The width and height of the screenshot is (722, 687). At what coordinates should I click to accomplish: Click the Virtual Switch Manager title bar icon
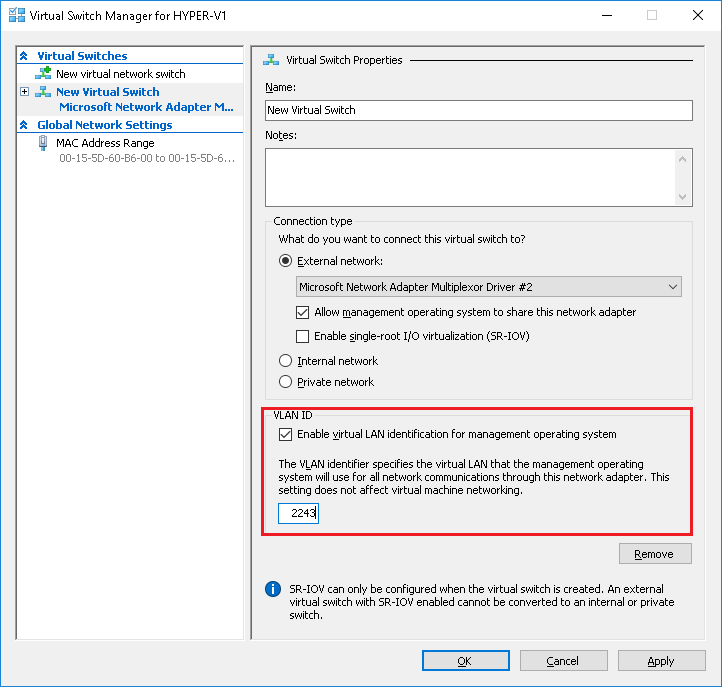point(17,15)
